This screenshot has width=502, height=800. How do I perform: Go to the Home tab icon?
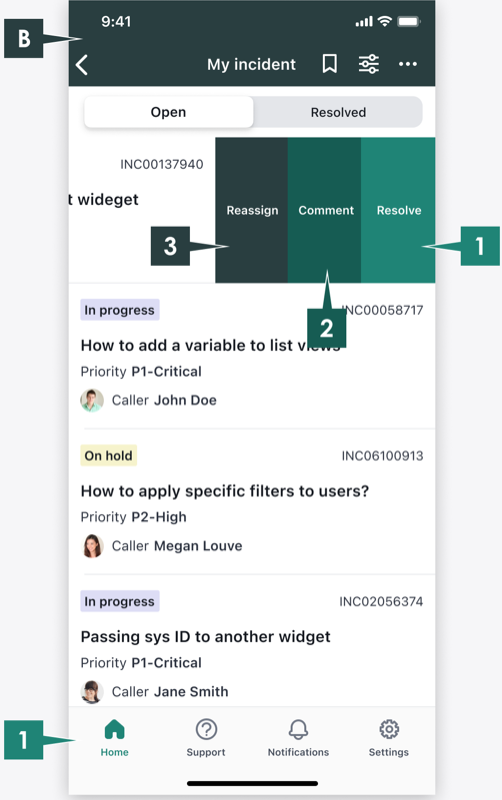pos(114,729)
